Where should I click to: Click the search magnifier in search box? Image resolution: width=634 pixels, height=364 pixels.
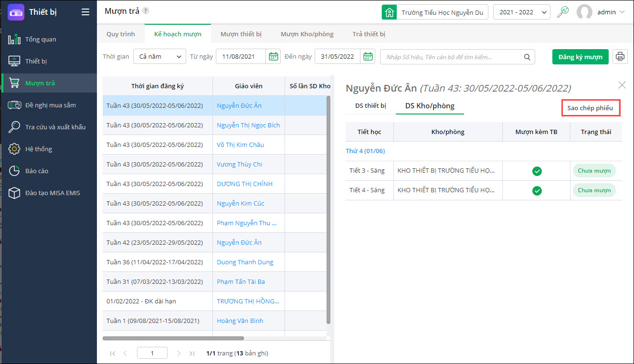coord(527,57)
